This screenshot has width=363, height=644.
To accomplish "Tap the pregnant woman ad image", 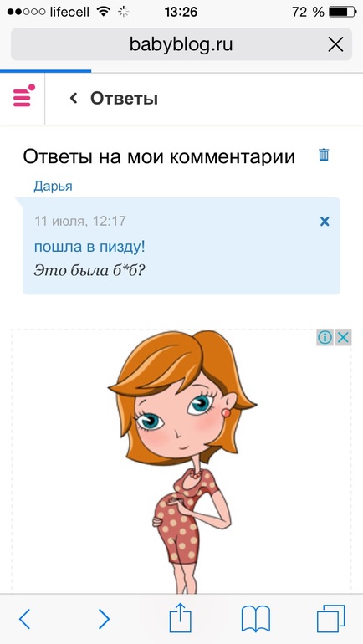I will pyautogui.click(x=181, y=462).
